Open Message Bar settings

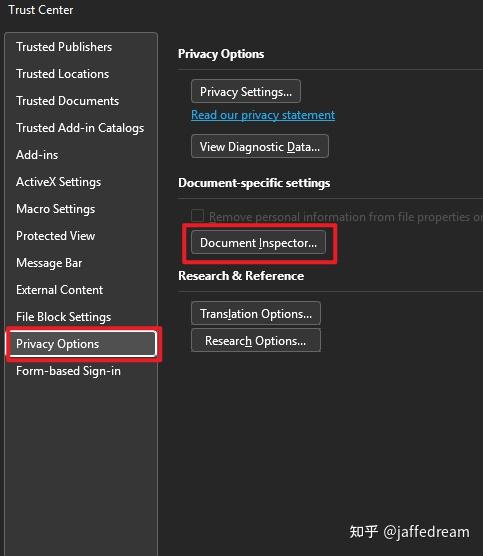[x=49, y=263]
